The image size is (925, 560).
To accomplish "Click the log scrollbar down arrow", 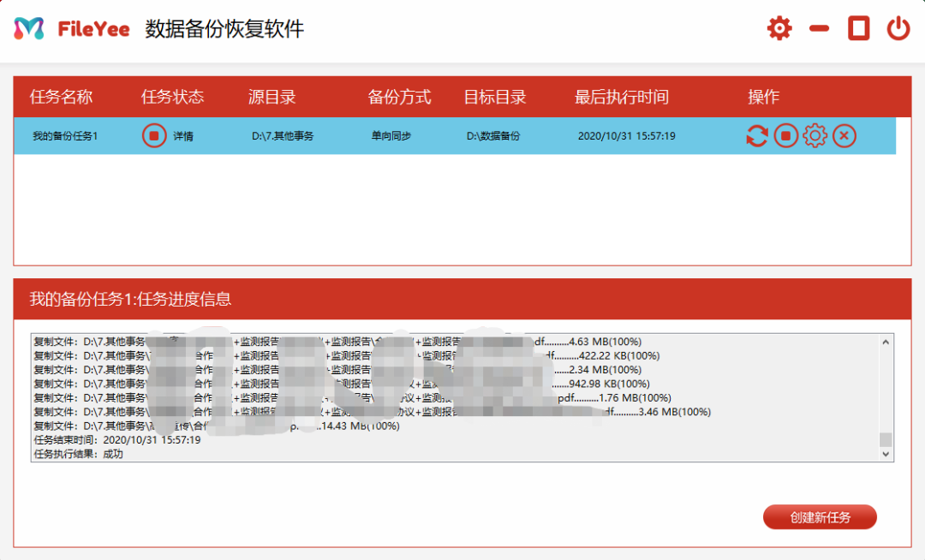I will pos(886,455).
